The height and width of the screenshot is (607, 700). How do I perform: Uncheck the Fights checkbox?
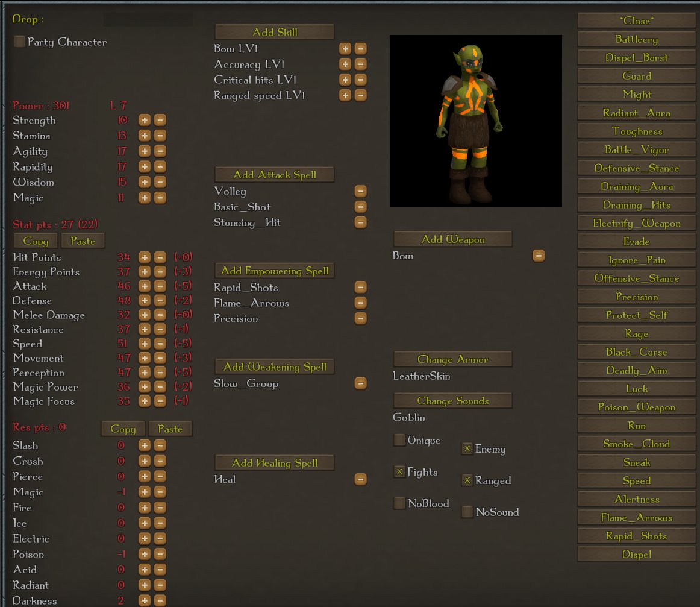point(399,471)
